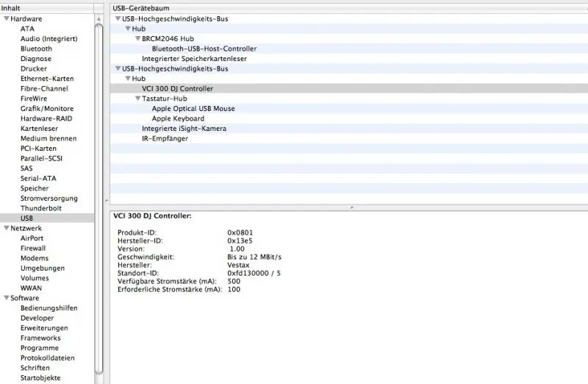Screen dimensions: 588x384
Task: Select Apple Keyboard in device tree
Action: (x=178, y=118)
